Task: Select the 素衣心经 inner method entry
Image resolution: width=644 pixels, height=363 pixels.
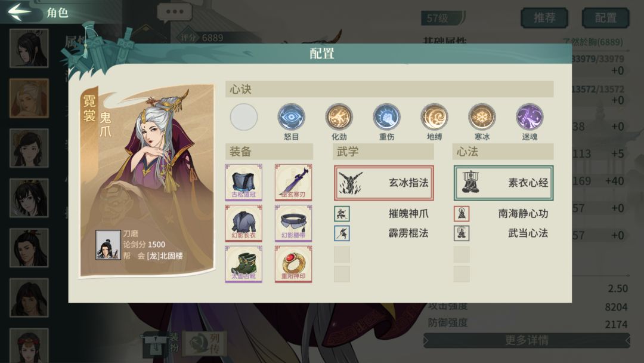Action: click(x=503, y=183)
